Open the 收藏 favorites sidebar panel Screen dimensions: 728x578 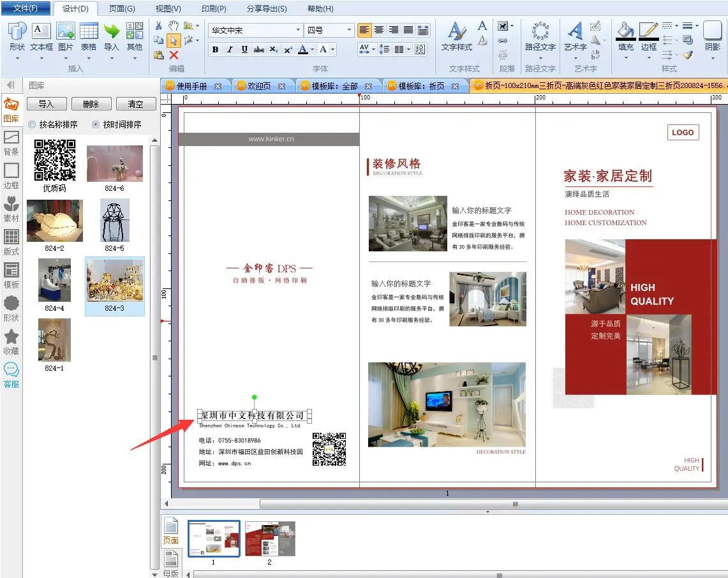tap(11, 341)
